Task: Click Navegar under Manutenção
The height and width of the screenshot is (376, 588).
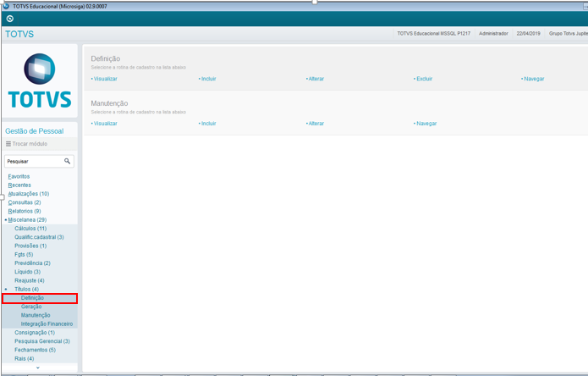Action: [426, 124]
